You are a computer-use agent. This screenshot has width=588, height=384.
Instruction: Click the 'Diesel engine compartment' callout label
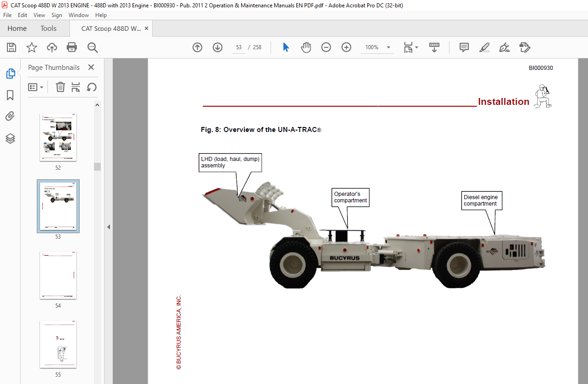click(x=482, y=201)
